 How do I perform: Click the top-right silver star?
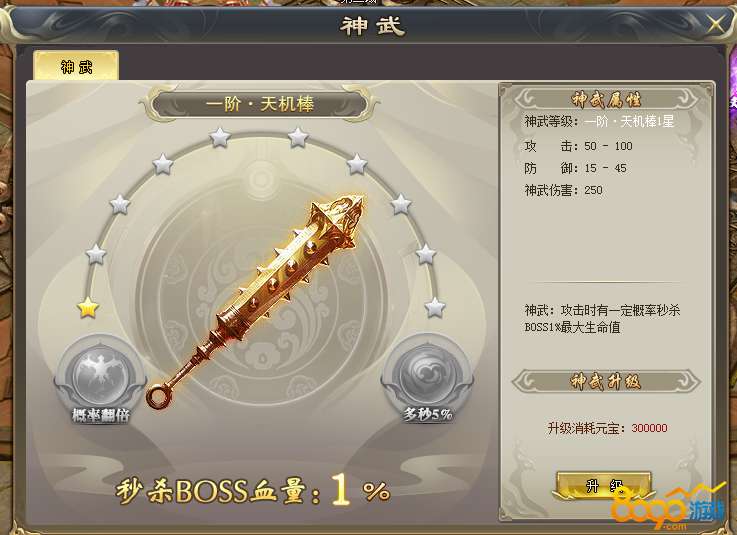(298, 138)
